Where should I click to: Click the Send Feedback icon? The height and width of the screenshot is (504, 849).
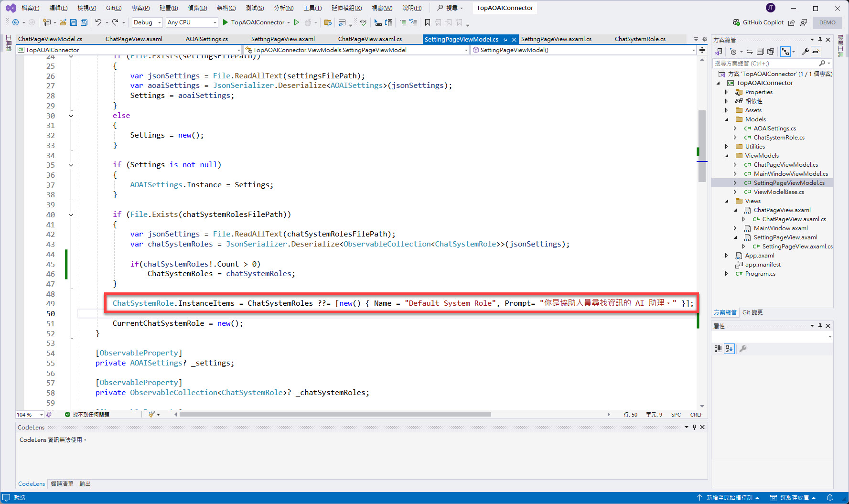tap(804, 22)
